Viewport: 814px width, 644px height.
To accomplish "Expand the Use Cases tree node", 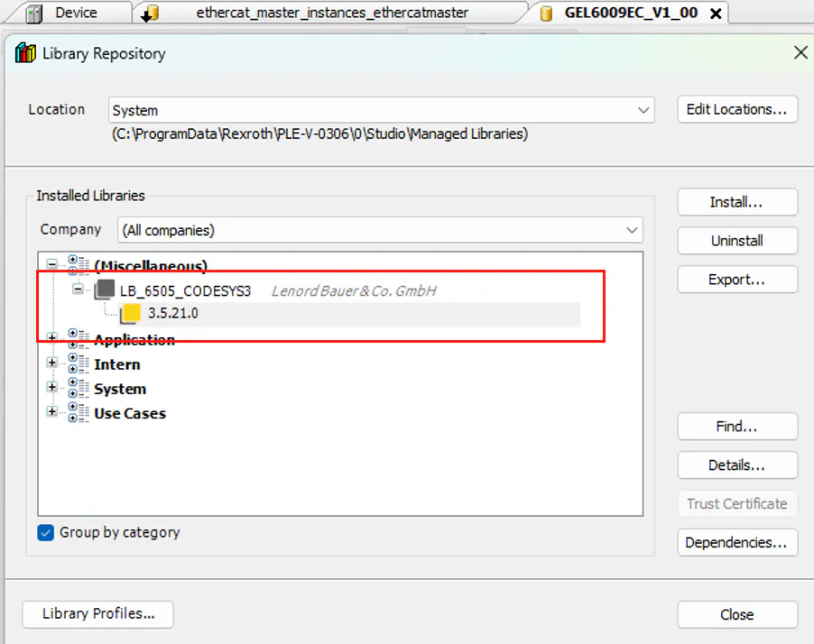I will click(x=52, y=412).
